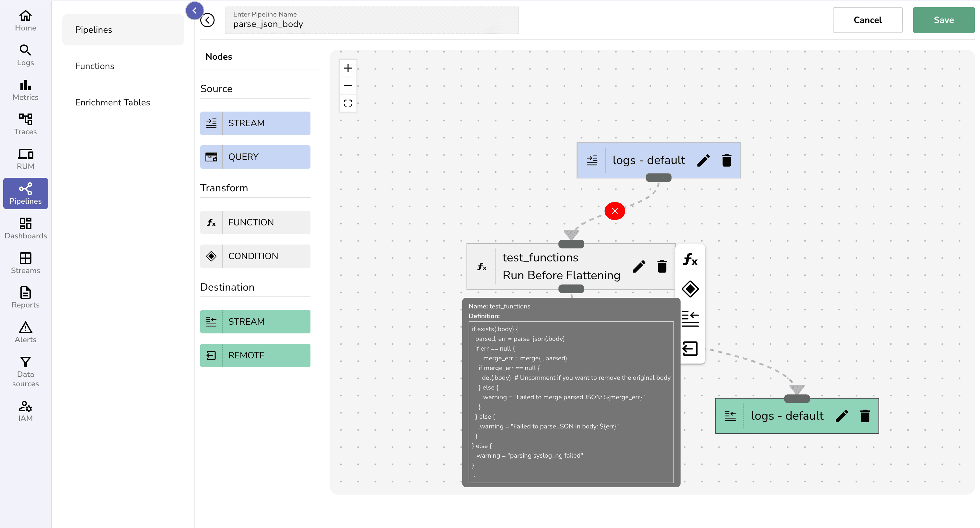Remove the connection by clicking the red X

point(615,210)
